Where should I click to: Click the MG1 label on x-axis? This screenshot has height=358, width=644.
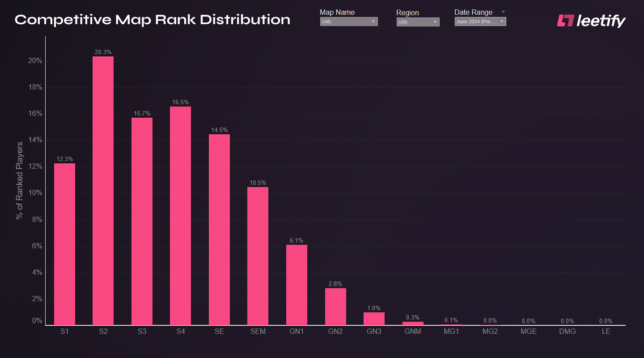tap(451, 332)
